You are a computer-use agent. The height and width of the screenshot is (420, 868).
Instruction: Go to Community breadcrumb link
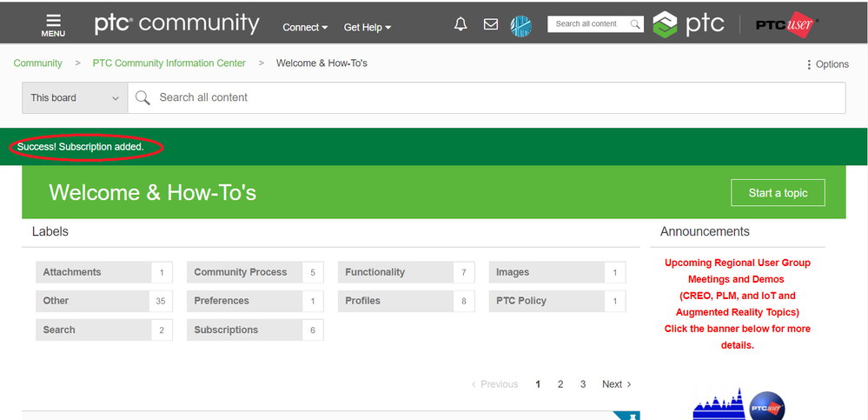click(37, 63)
